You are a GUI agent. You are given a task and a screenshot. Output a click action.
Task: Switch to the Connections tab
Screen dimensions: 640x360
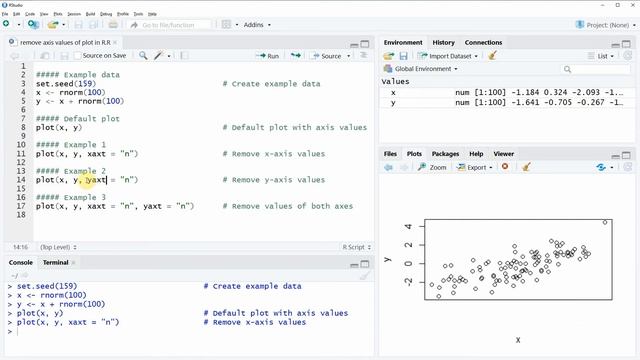point(483,42)
